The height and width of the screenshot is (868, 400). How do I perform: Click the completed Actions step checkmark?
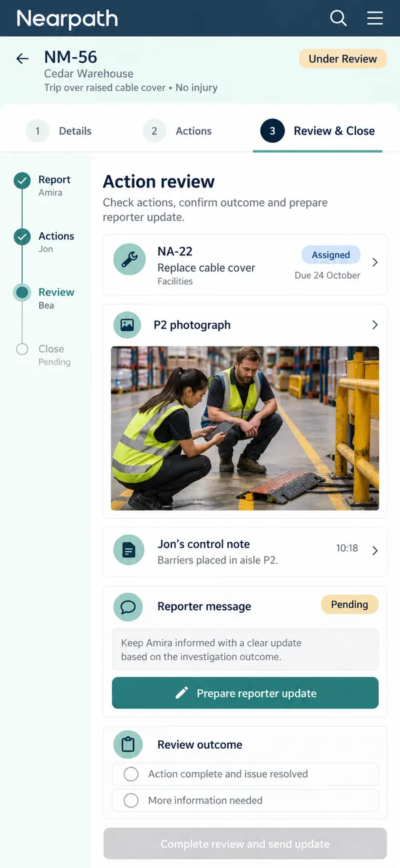point(22,237)
